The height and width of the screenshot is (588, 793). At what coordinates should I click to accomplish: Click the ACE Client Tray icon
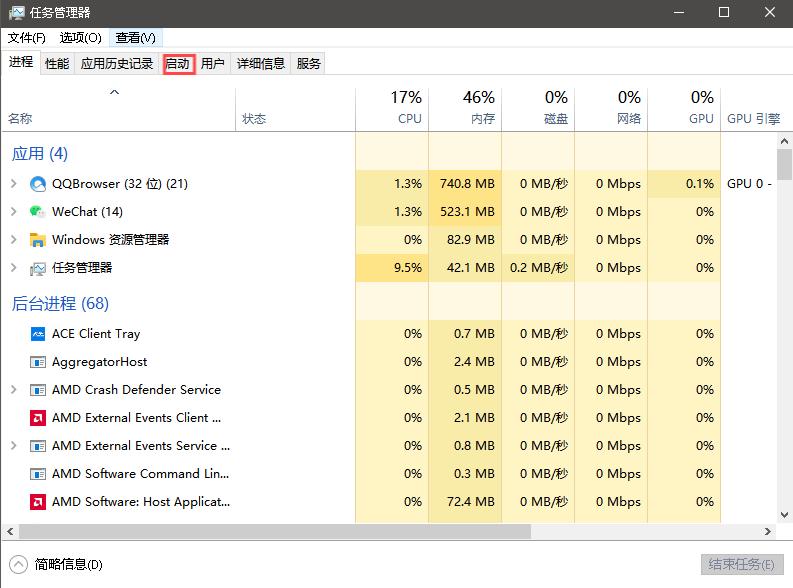coord(38,334)
